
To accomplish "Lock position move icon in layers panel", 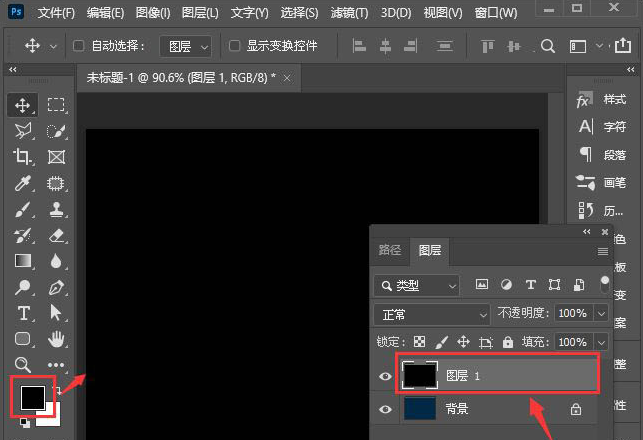I will click(463, 342).
